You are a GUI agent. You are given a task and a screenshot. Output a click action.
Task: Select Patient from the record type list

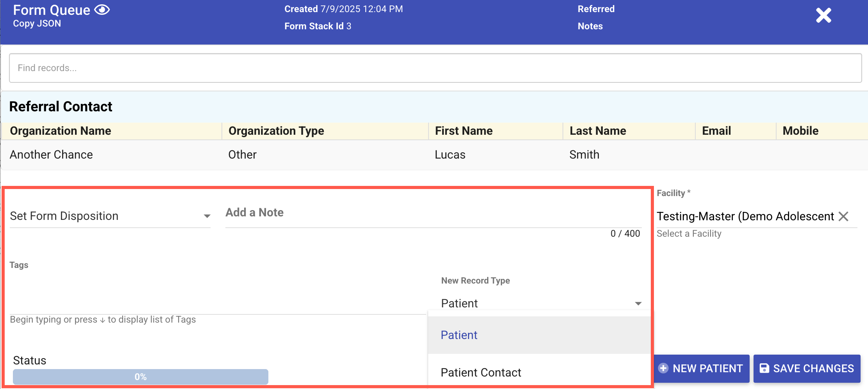click(x=459, y=335)
